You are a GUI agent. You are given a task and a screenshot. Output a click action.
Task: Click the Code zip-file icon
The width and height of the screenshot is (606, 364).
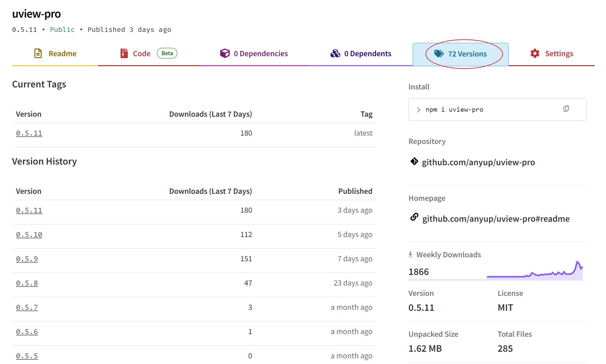point(124,53)
